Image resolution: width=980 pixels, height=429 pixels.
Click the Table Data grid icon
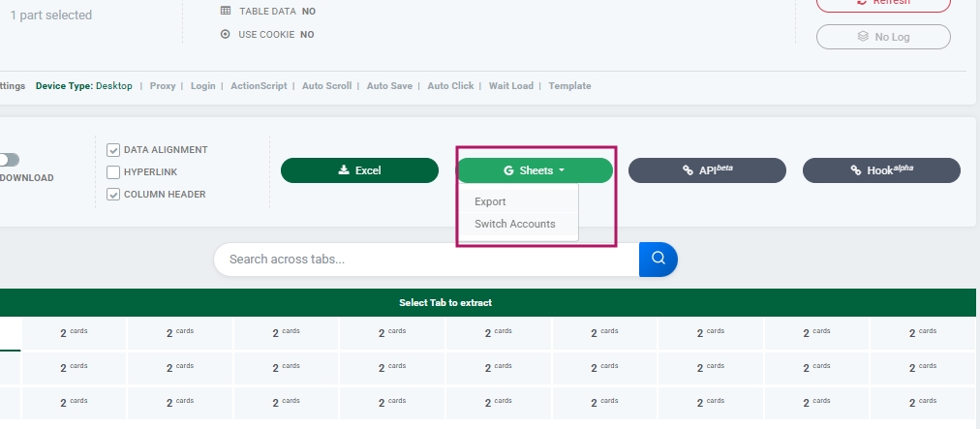pyautogui.click(x=226, y=11)
